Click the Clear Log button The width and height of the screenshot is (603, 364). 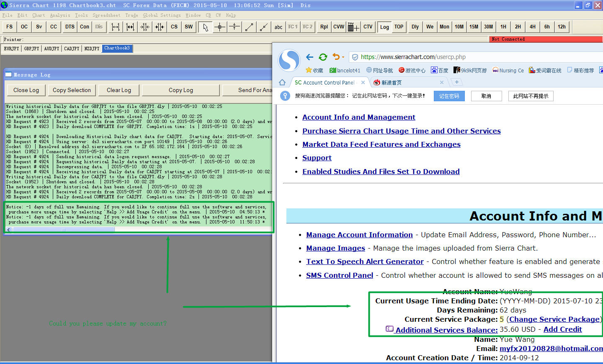pos(119,90)
